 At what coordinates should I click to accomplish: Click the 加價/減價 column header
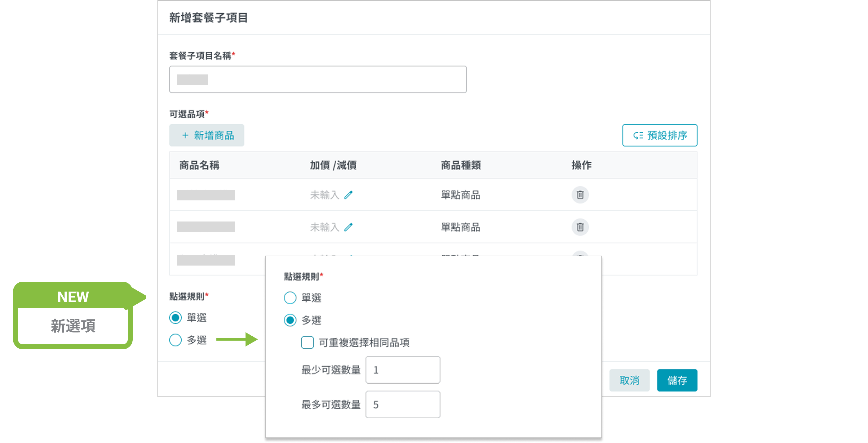pyautogui.click(x=333, y=165)
